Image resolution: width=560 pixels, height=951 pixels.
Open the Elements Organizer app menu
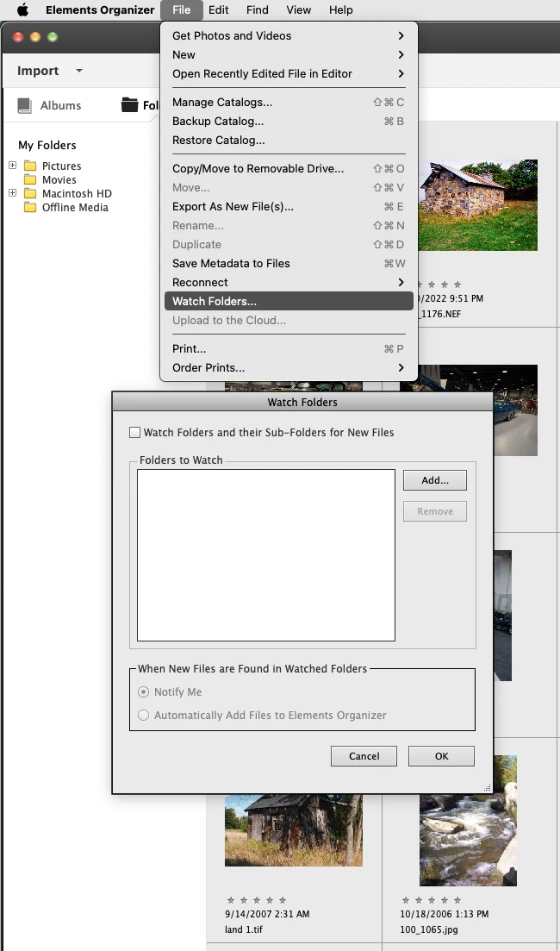click(100, 9)
